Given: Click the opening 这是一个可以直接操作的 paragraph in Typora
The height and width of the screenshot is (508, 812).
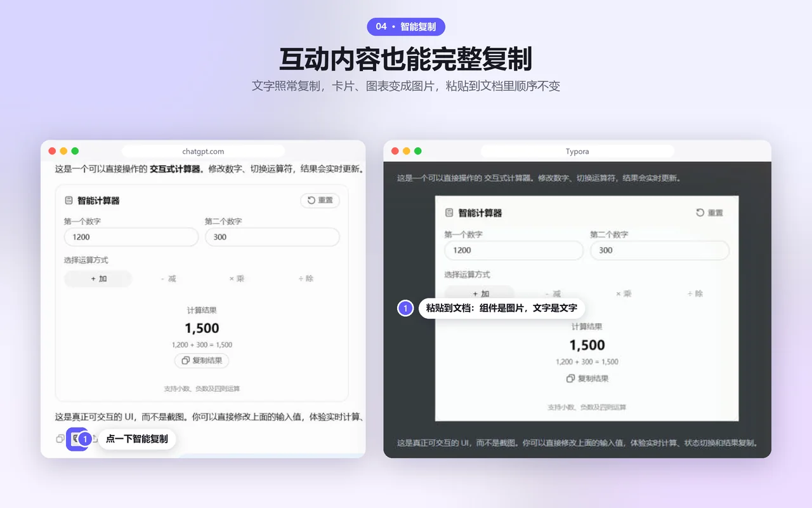Looking at the screenshot, I should [539, 178].
